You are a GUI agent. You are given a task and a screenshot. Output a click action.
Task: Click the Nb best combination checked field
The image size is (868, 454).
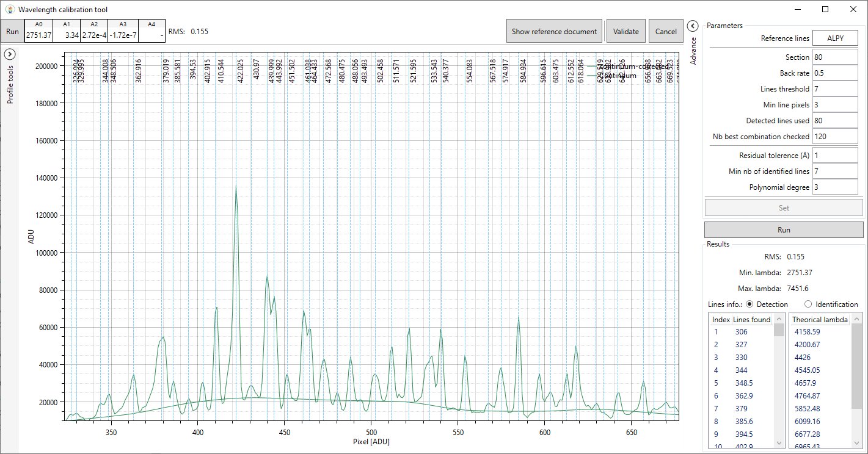tap(835, 137)
